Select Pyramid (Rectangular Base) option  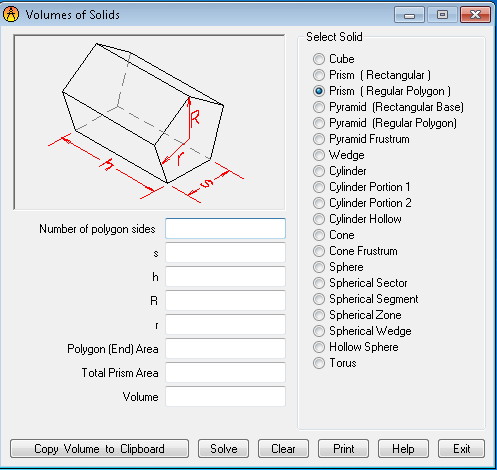tap(319, 107)
